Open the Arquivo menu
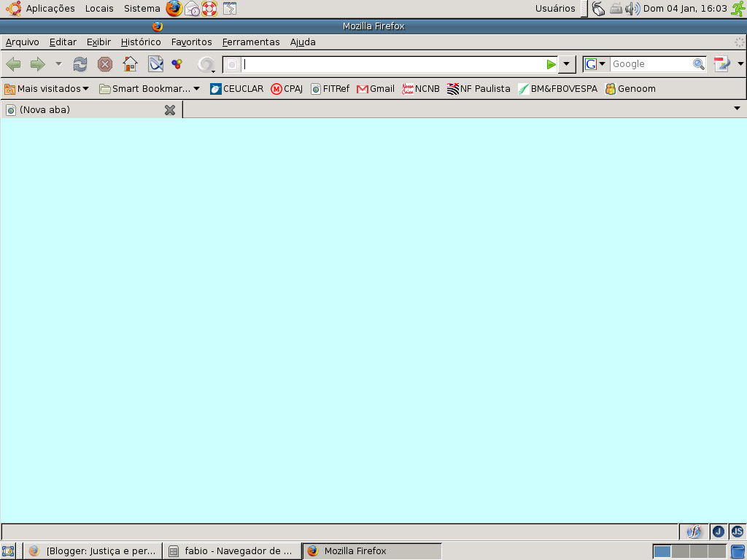Image resolution: width=747 pixels, height=560 pixels. [x=23, y=42]
